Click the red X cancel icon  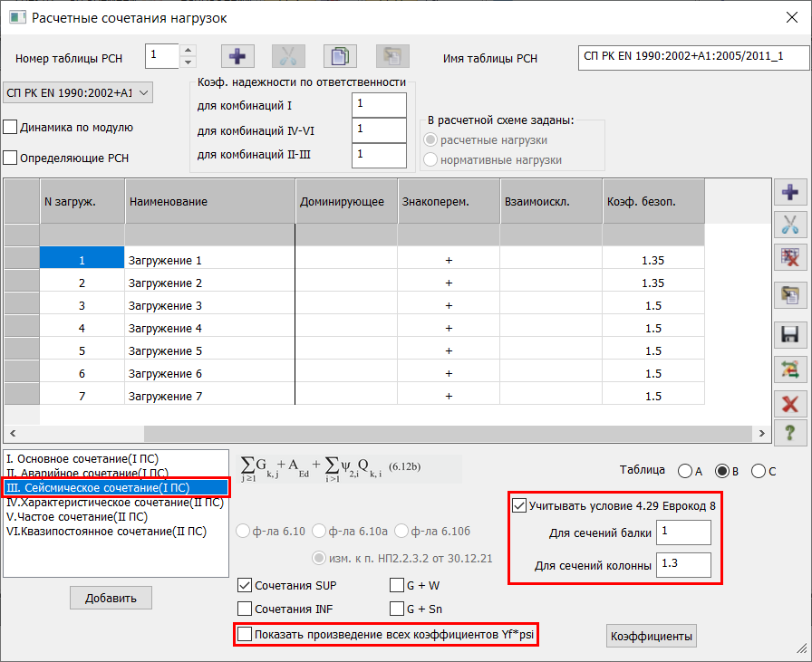coord(788,402)
